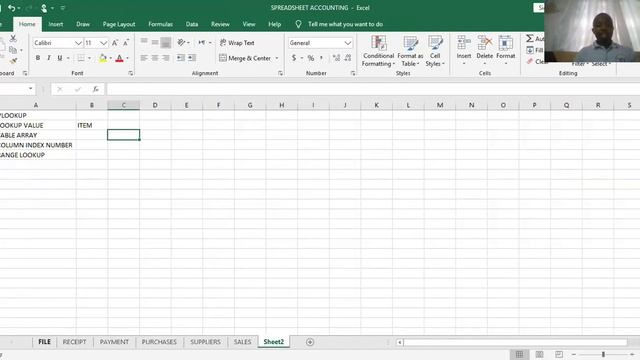Click the Orientation text angle icon

pyautogui.click(x=181, y=42)
